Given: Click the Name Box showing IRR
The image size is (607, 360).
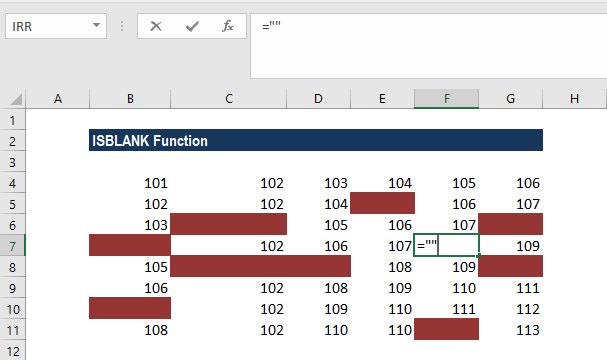Looking at the screenshot, I should click(56, 26).
